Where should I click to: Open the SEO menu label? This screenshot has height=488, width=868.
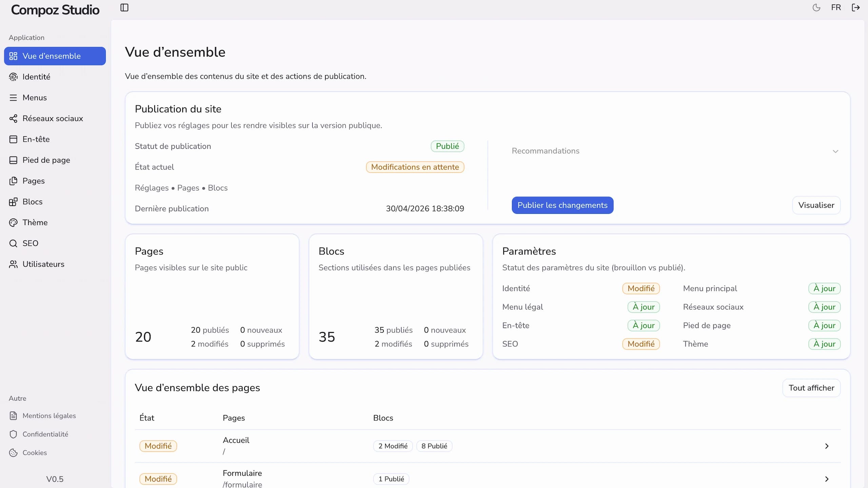[x=30, y=243]
